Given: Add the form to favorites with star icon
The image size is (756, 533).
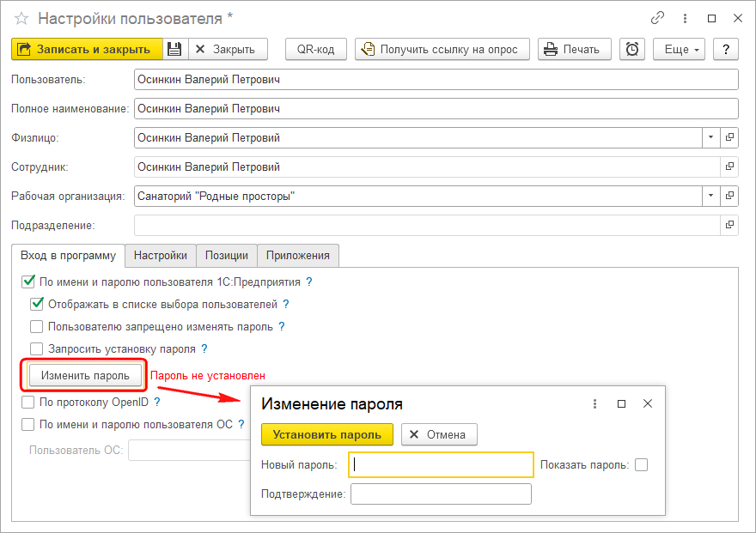Looking at the screenshot, I should [21, 18].
